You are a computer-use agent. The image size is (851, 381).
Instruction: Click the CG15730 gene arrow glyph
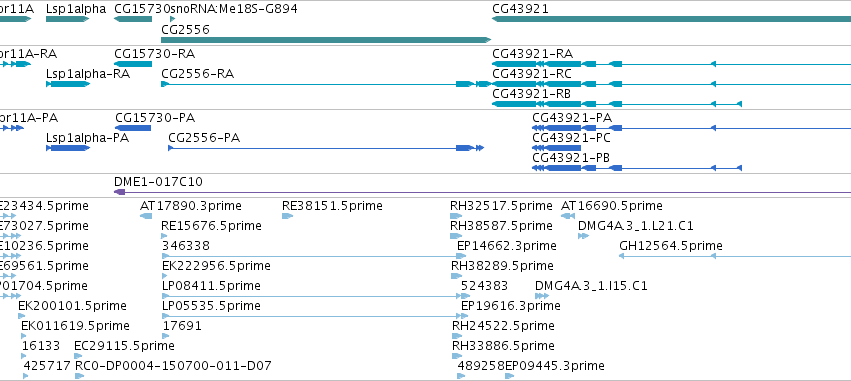[x=133, y=19]
